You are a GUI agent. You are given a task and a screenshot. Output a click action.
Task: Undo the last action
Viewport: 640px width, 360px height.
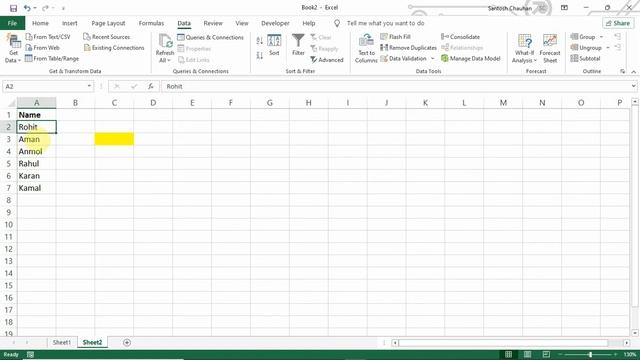(27, 8)
